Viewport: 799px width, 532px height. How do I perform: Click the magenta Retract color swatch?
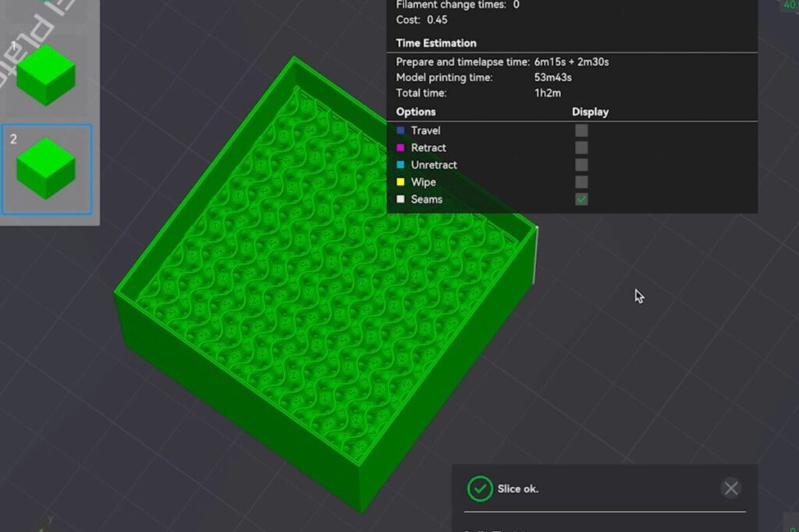401,148
